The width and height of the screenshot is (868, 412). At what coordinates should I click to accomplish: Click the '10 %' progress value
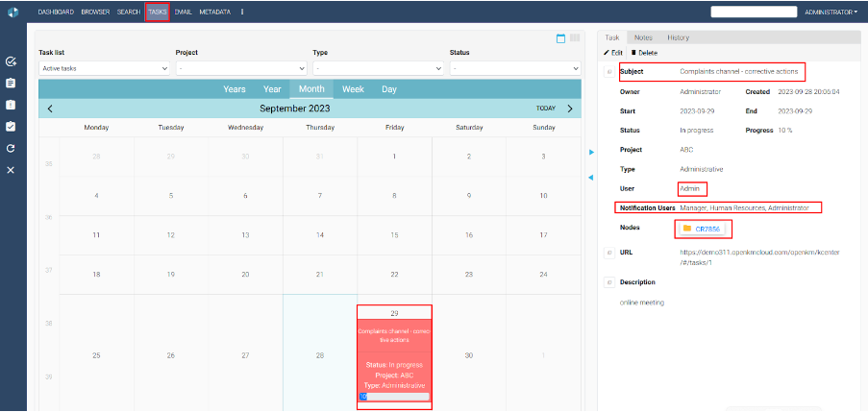click(785, 131)
